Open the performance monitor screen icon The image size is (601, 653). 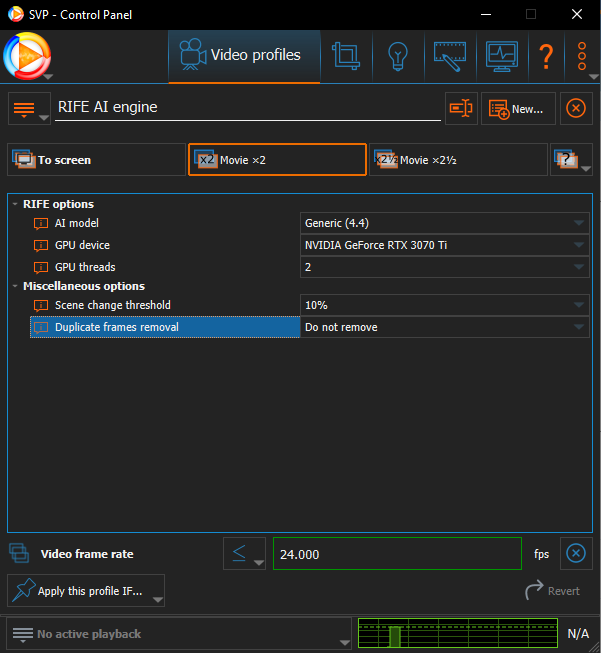pyautogui.click(x=501, y=55)
